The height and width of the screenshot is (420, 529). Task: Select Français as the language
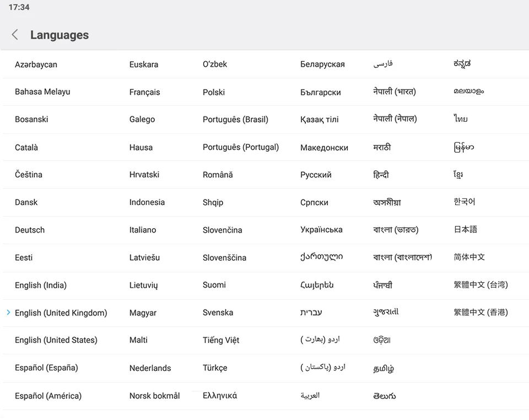coord(144,92)
